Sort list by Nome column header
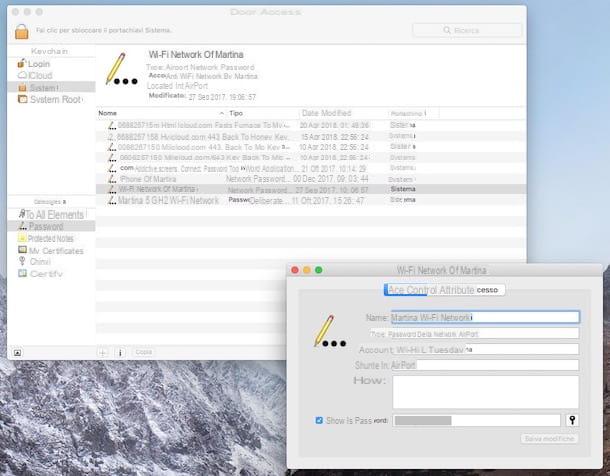This screenshot has height=476, width=610. [107, 113]
